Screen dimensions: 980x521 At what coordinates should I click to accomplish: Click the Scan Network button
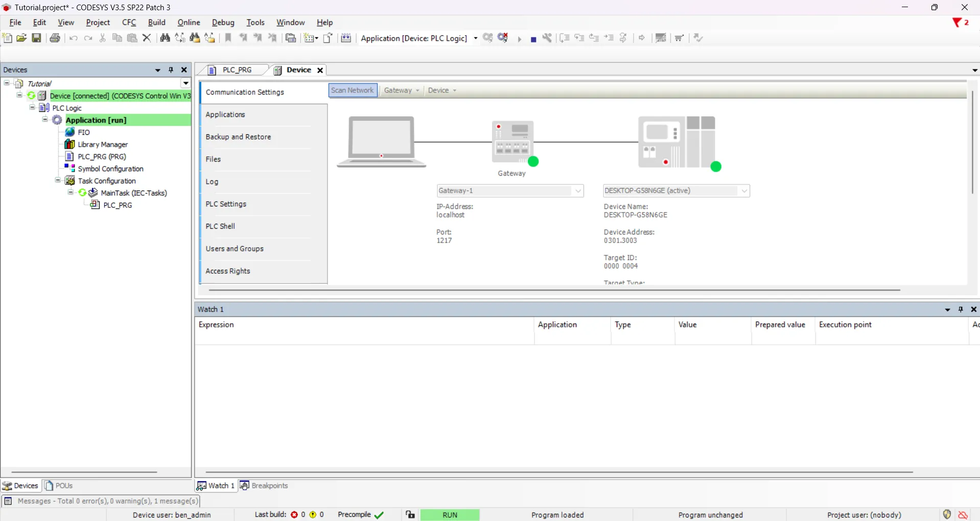[353, 90]
